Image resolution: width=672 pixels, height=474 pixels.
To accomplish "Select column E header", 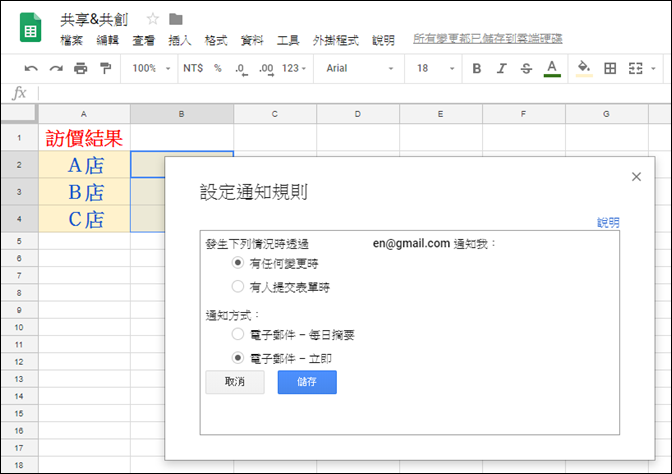I will pos(441,114).
